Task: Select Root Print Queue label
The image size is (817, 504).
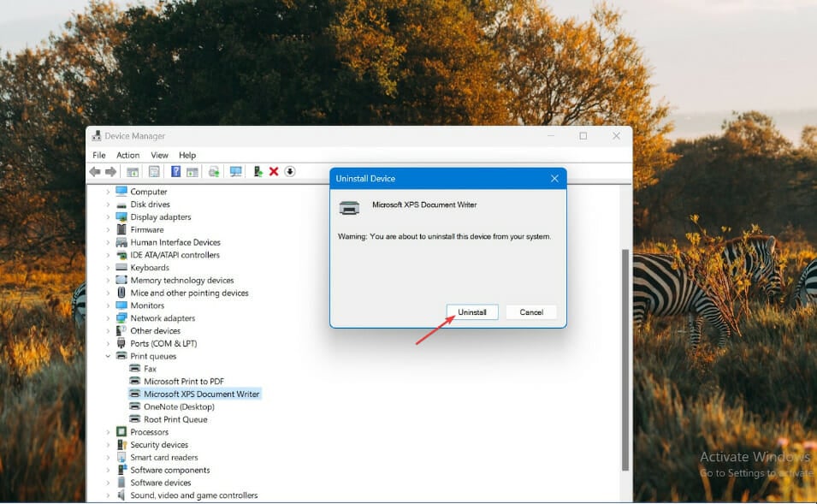Action: coord(175,419)
